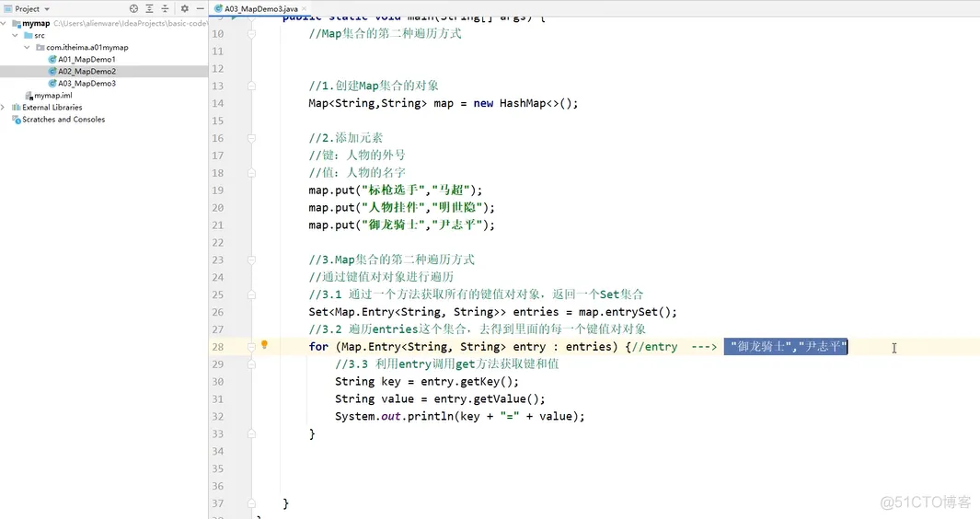Select A03_MapDemo3 class in project tree
The height and width of the screenshot is (519, 980).
(x=82, y=83)
